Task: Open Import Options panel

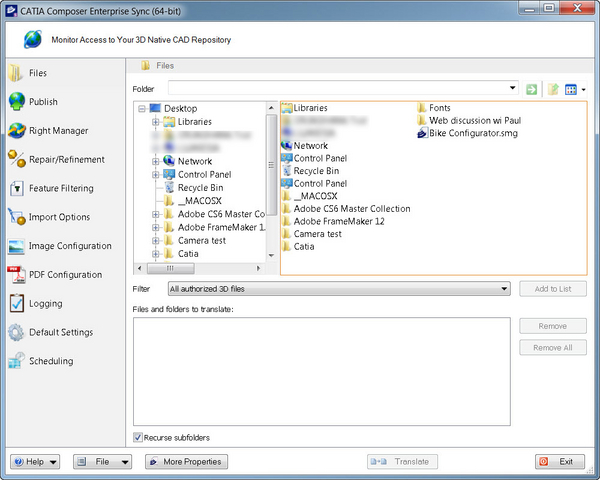Action: point(59,217)
